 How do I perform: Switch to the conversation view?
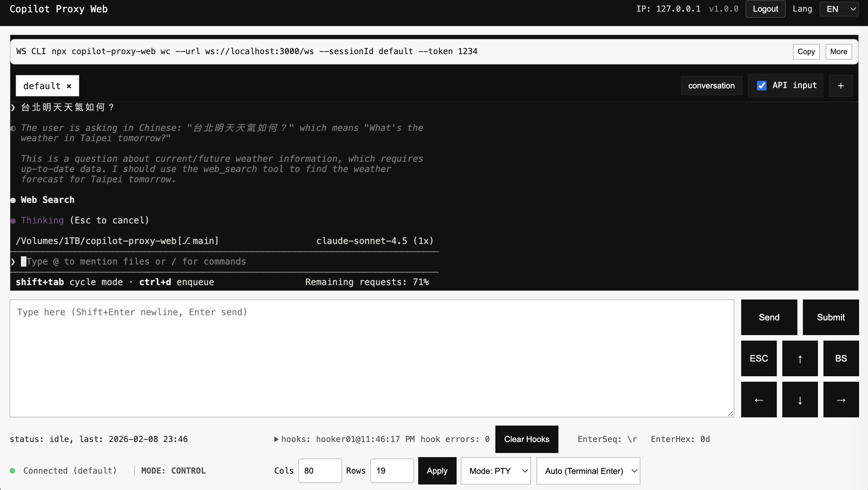click(711, 86)
